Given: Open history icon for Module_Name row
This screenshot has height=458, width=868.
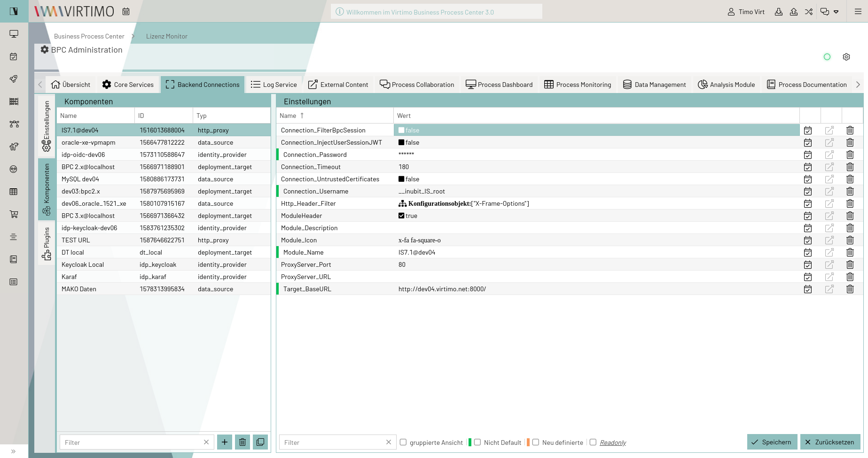Looking at the screenshot, I should (808, 252).
